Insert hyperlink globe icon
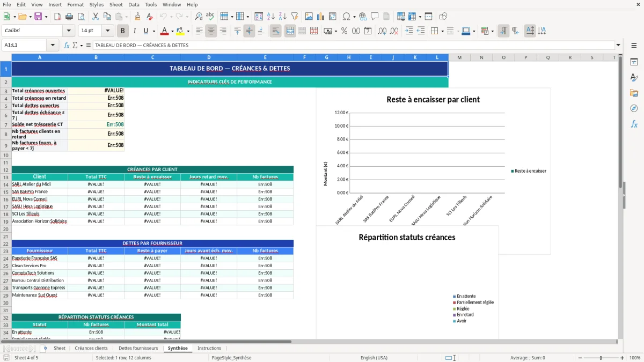 pyautogui.click(x=363, y=17)
